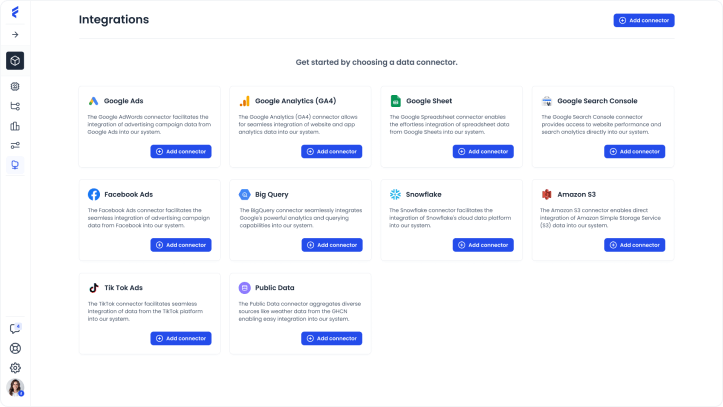Select the Google Search Console title

pos(597,101)
